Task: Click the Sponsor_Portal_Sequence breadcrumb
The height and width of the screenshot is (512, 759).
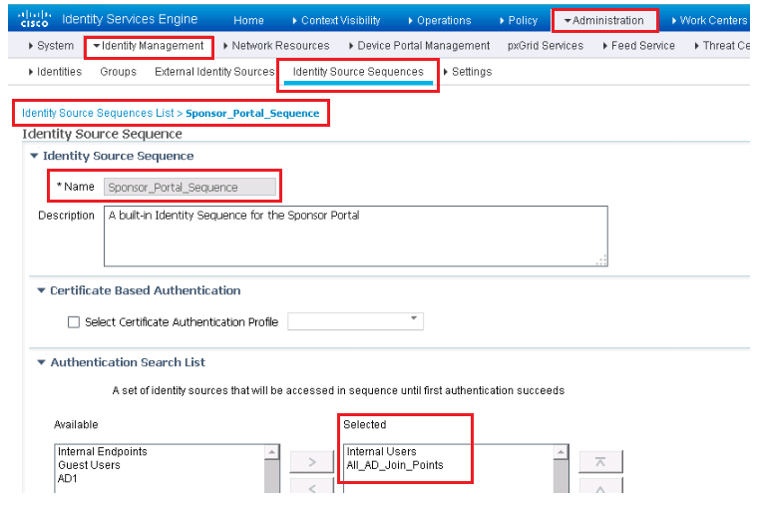Action: tap(253, 113)
